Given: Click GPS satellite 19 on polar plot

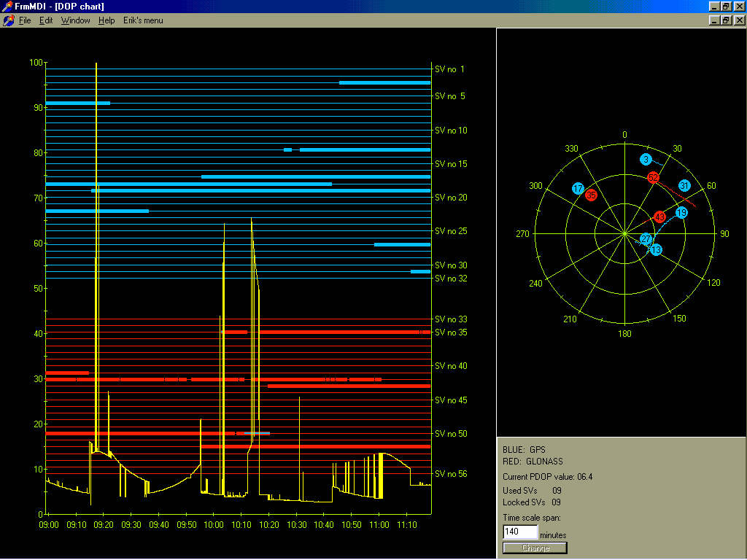Looking at the screenshot, I should coord(681,213).
